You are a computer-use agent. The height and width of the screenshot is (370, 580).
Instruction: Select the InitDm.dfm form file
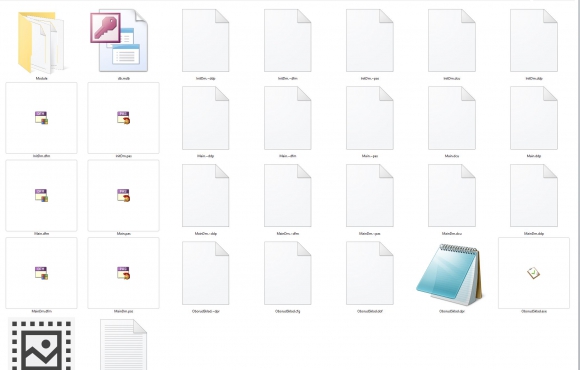[41, 118]
